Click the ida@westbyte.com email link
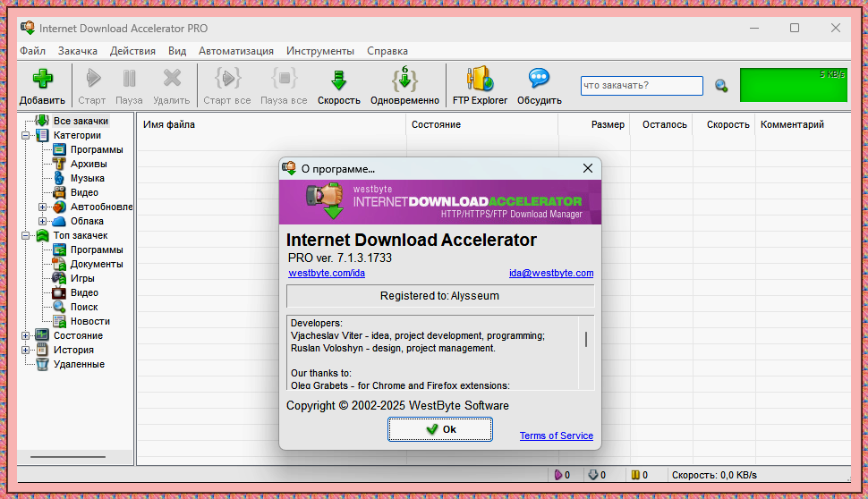868x499 pixels. tap(551, 273)
